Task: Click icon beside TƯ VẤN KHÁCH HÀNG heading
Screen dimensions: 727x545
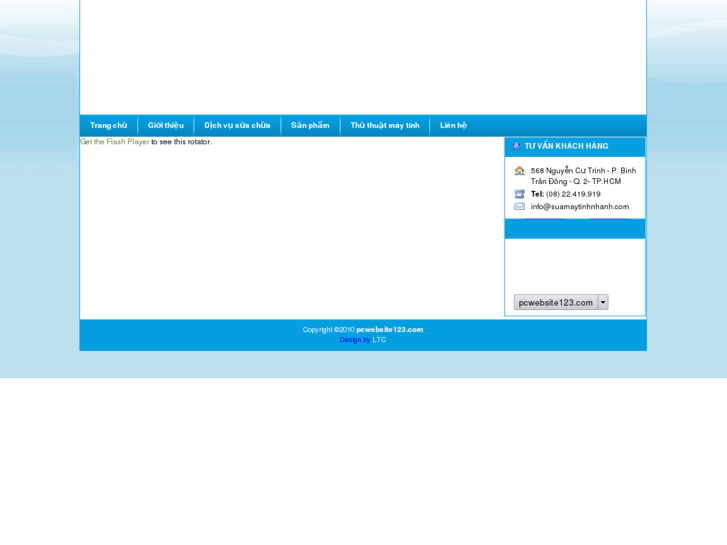Action: click(x=517, y=146)
